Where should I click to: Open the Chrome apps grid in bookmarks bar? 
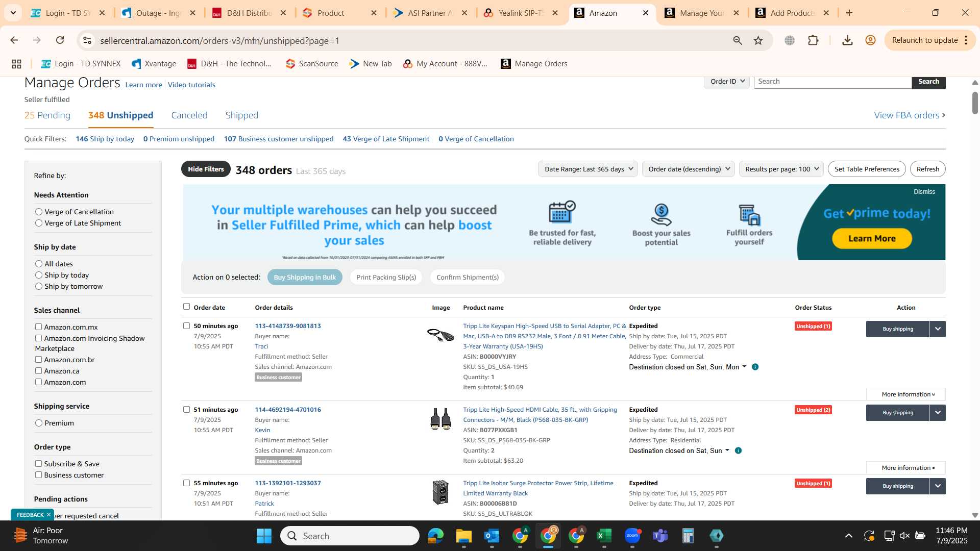pyautogui.click(x=16, y=64)
